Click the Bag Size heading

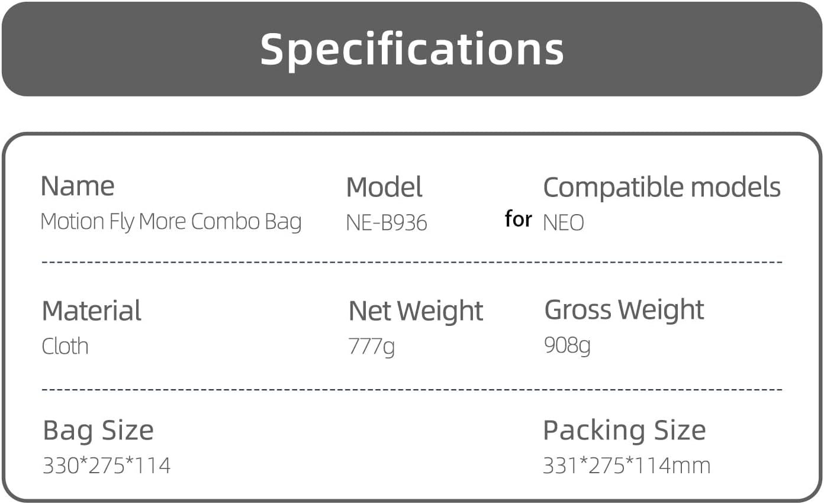98,431
